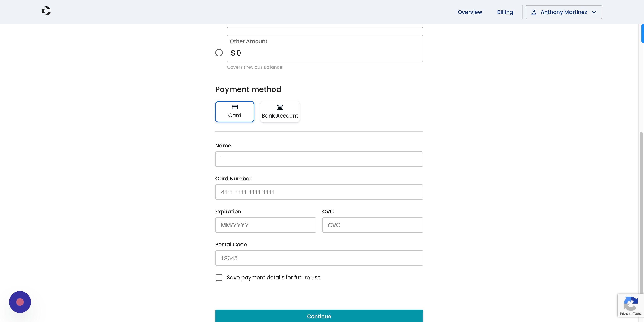Click the Continue button

319,316
